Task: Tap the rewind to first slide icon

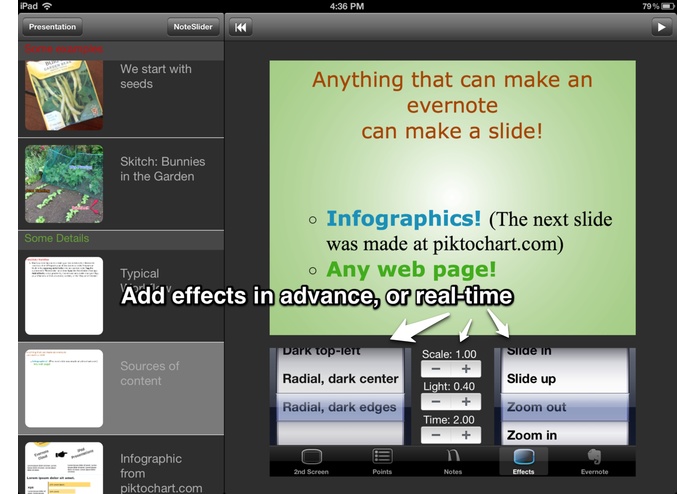Action: 240,27
